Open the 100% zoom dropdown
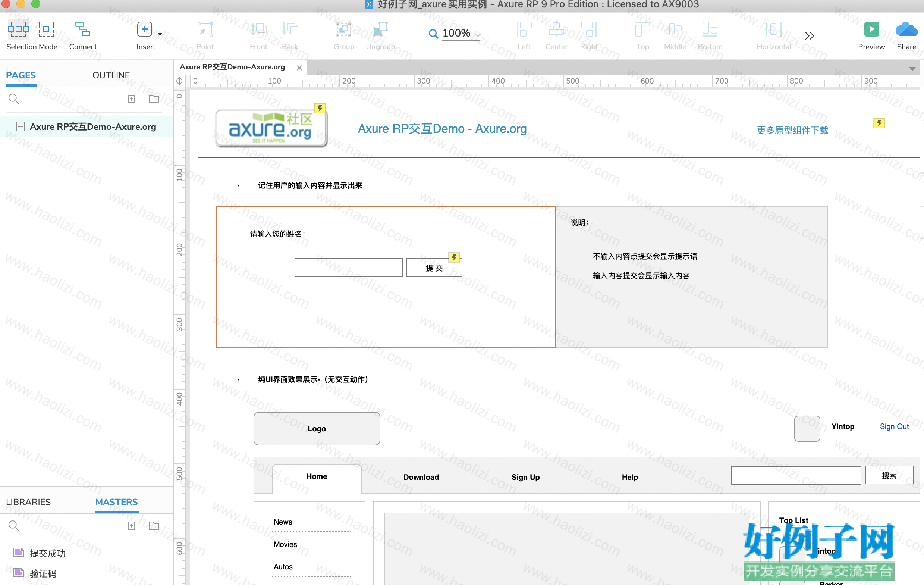Screen dimensions: 924x585 click(478, 35)
